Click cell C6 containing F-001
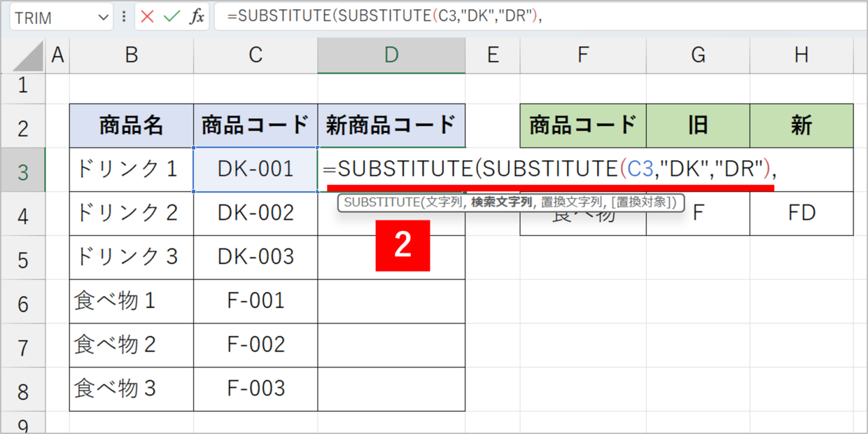 point(255,302)
